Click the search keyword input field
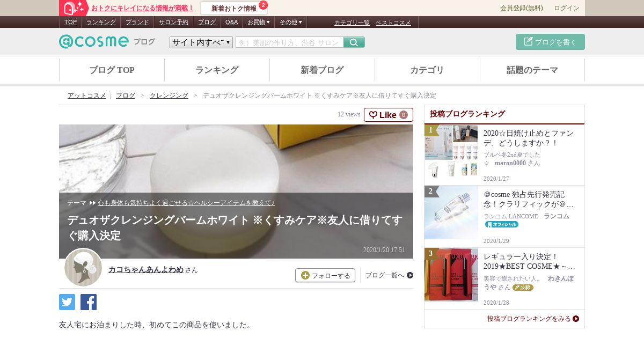The height and width of the screenshot is (338, 644). [289, 42]
